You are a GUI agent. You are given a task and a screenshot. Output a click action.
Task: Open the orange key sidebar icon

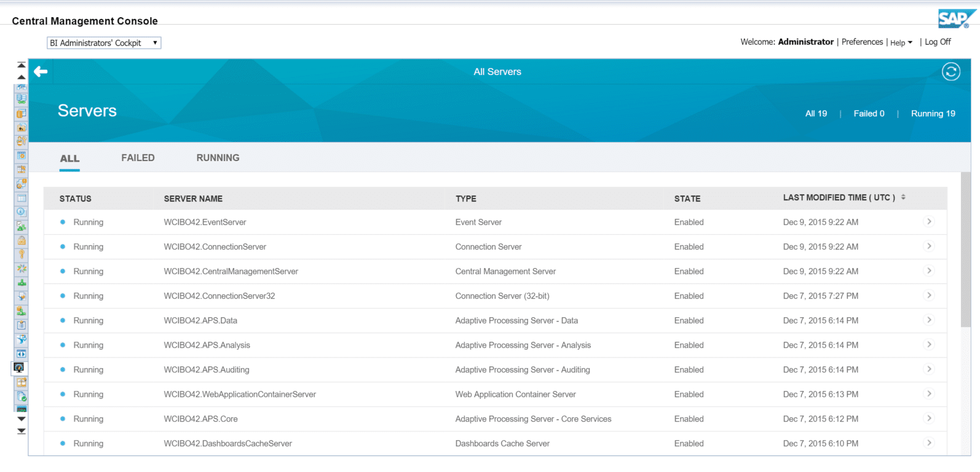click(x=22, y=254)
